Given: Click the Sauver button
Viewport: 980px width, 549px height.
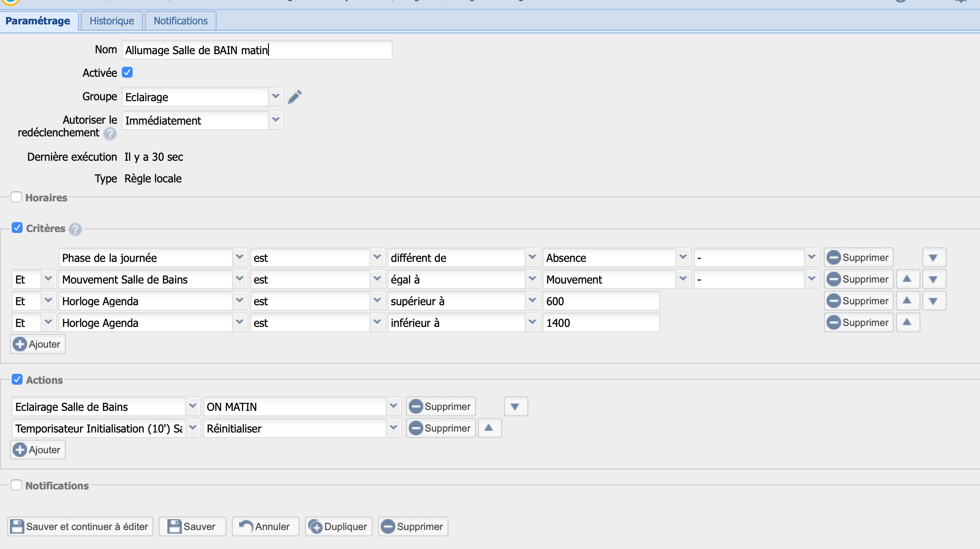Looking at the screenshot, I should 192,526.
